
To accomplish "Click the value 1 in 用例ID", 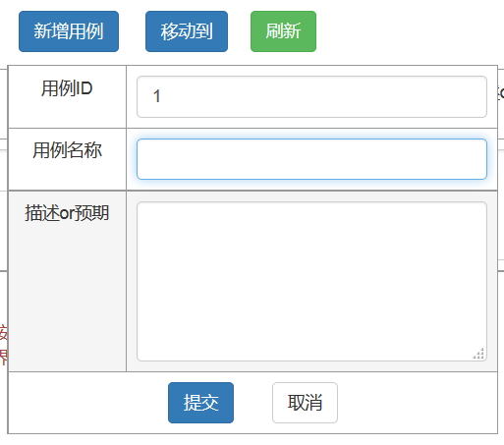I will (157, 96).
